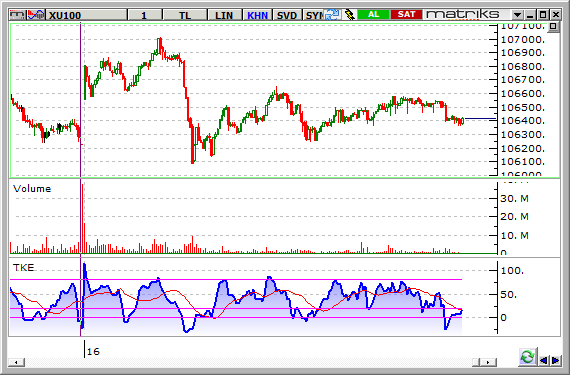570x375 pixels.
Task: Toggle the KHN button
Action: point(257,15)
